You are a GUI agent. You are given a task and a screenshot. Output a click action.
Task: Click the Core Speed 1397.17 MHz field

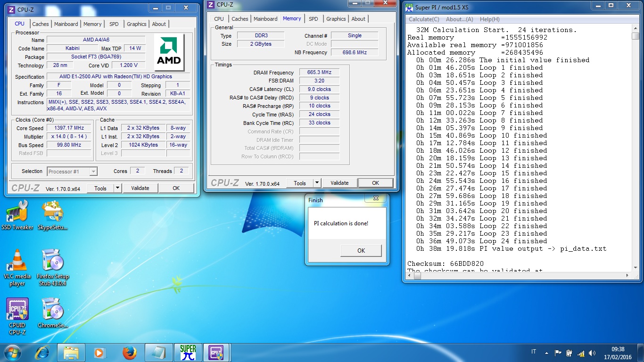[x=69, y=128]
